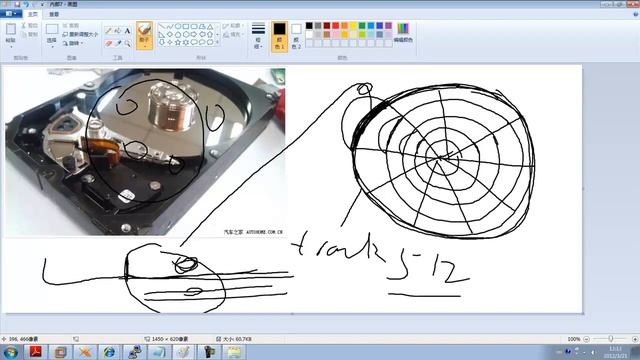
Task: Open the shape Outline dropdown
Action: 232,26
